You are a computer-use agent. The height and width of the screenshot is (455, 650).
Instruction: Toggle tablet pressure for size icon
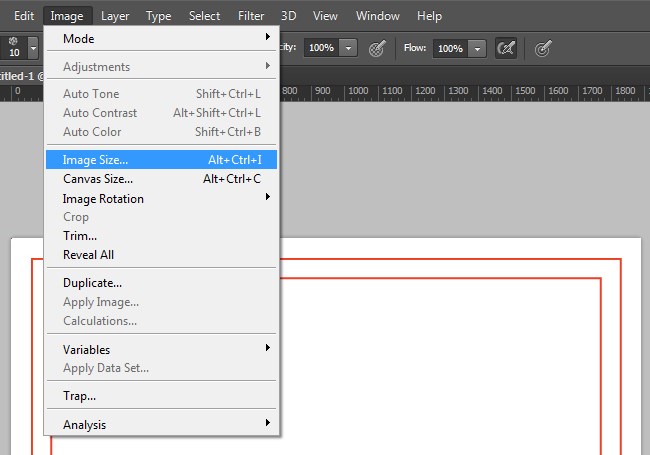[x=543, y=48]
